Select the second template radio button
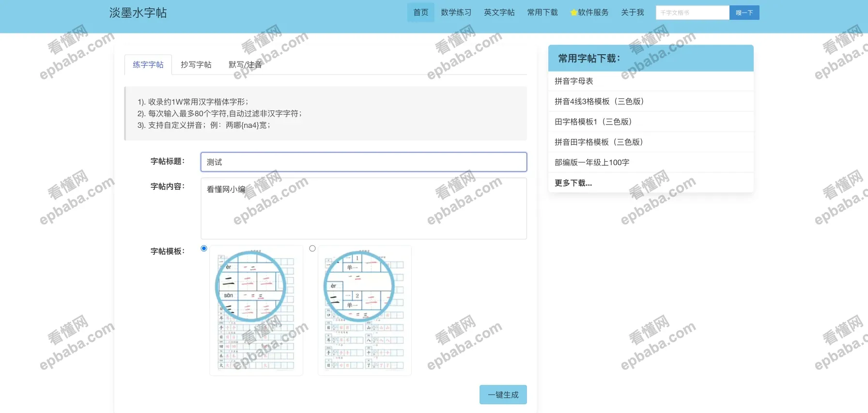Viewport: 868px width, 413px height. (312, 248)
